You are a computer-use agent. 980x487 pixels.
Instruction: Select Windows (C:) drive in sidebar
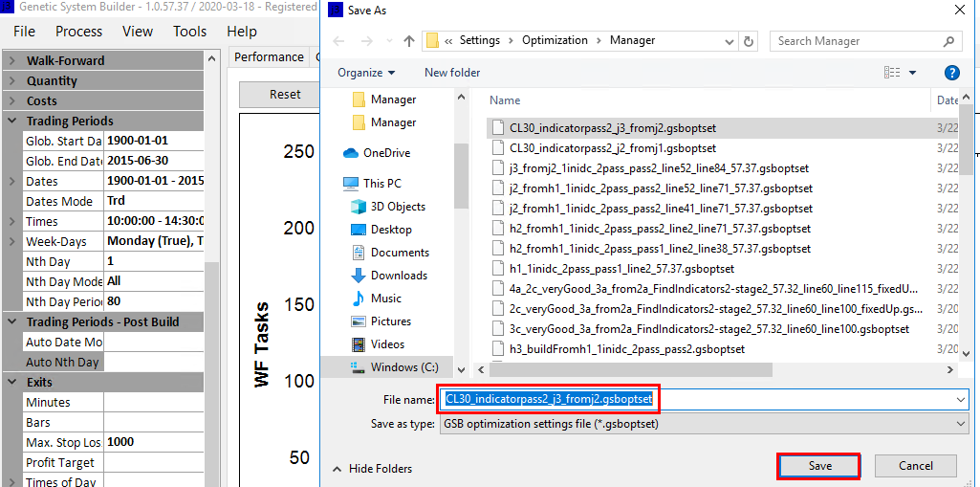(403, 367)
